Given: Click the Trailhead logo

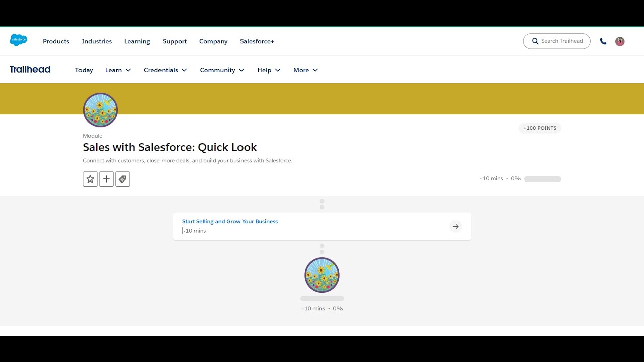Looking at the screenshot, I should (30, 69).
